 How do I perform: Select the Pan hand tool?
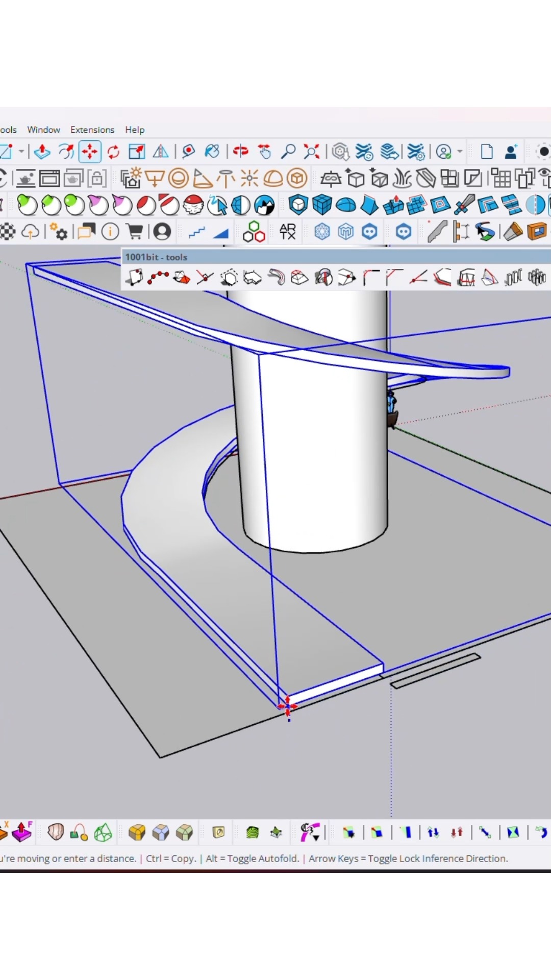click(264, 152)
